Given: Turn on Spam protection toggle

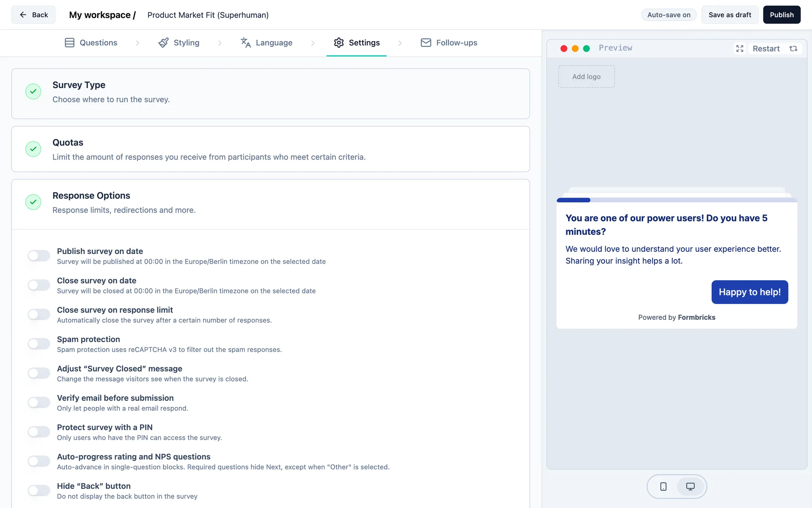Looking at the screenshot, I should [x=39, y=344].
